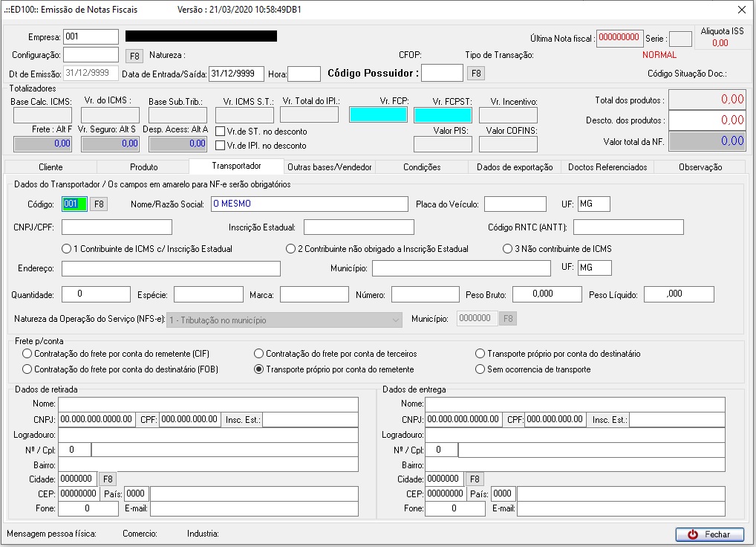
Task: Click F8 beside Cidade in Dados de retirada
Action: pyautogui.click(x=108, y=479)
